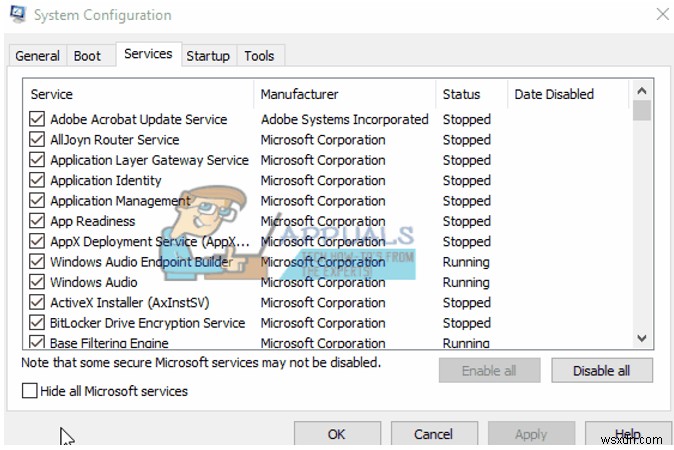674x450 pixels.
Task: Close the System Configuration window
Action: click(x=661, y=15)
